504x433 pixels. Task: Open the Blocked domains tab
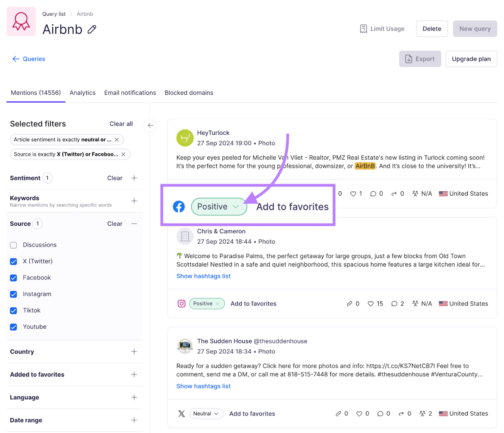click(x=189, y=93)
